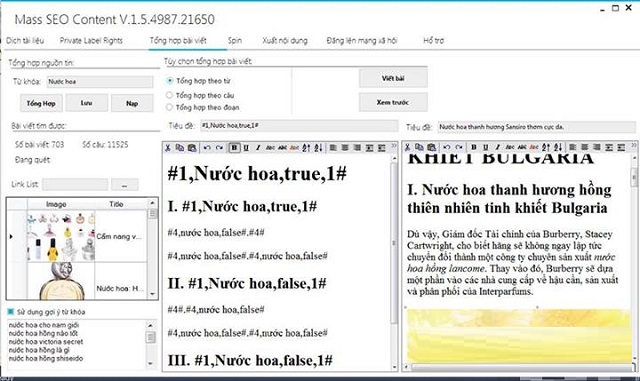
Task: Click 'Lưu' save button
Action: click(87, 103)
